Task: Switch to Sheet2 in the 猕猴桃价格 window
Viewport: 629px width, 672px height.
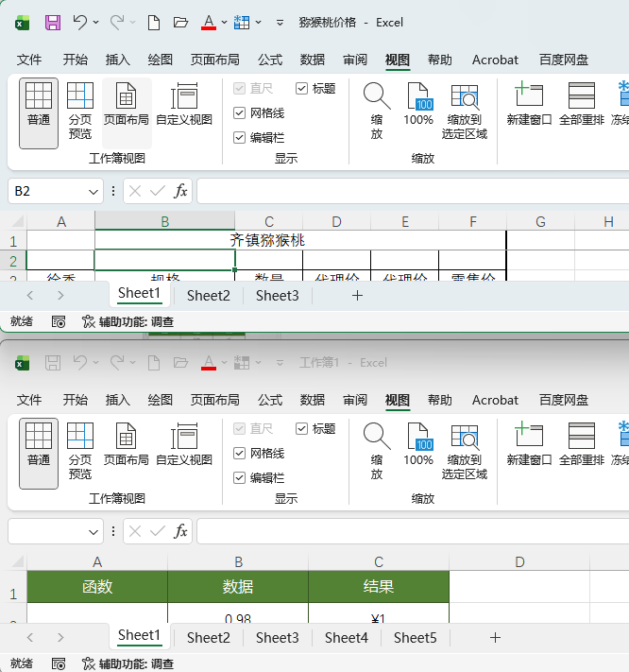Action: pos(208,295)
